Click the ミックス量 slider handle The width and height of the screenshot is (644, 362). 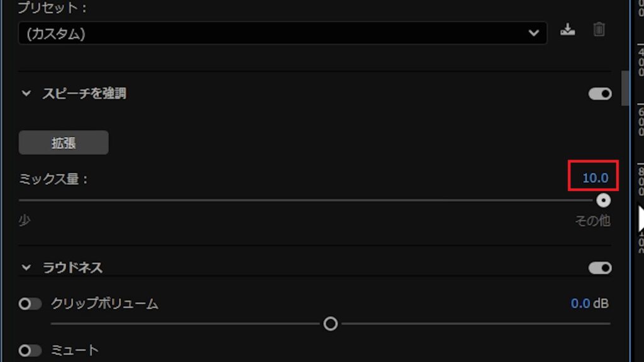click(603, 200)
